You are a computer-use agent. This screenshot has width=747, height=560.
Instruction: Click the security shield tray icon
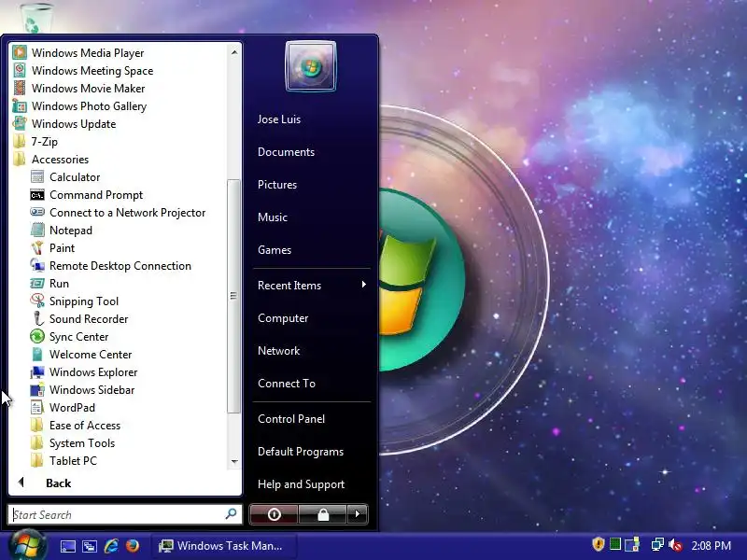coord(599,544)
